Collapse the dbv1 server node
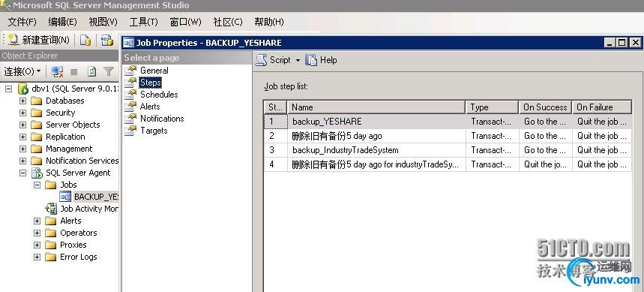 [9, 89]
